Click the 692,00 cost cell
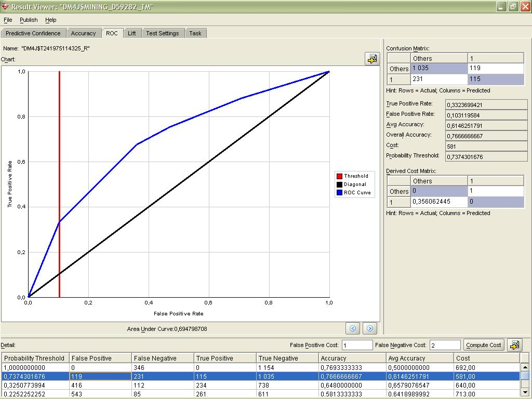The height and width of the screenshot is (399, 532). (x=487, y=367)
